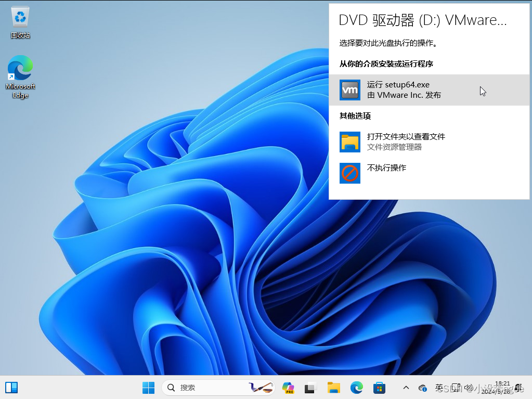532x399 pixels.
Task: Launch the Microsoft Store from the taskbar
Action: [x=379, y=388]
